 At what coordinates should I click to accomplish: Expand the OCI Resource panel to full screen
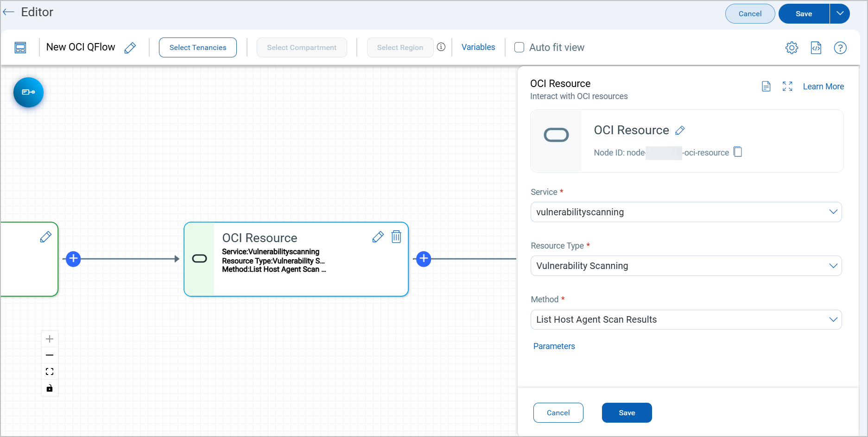(787, 87)
